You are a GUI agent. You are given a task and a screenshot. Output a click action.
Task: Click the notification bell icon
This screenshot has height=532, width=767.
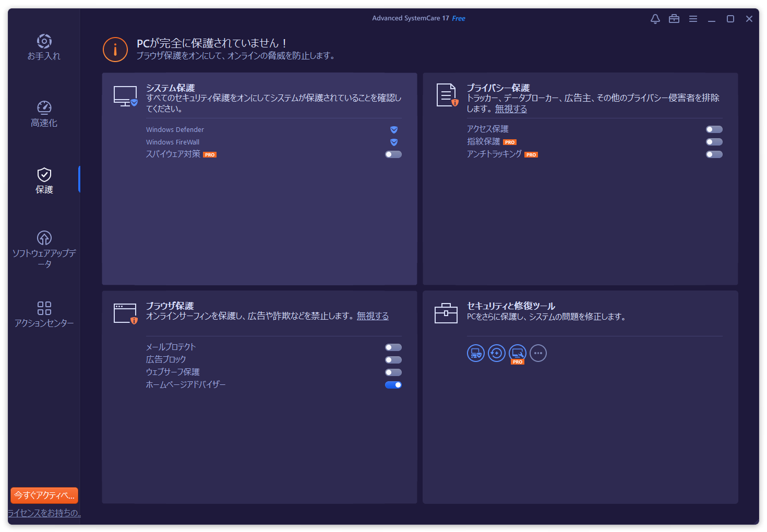point(655,18)
